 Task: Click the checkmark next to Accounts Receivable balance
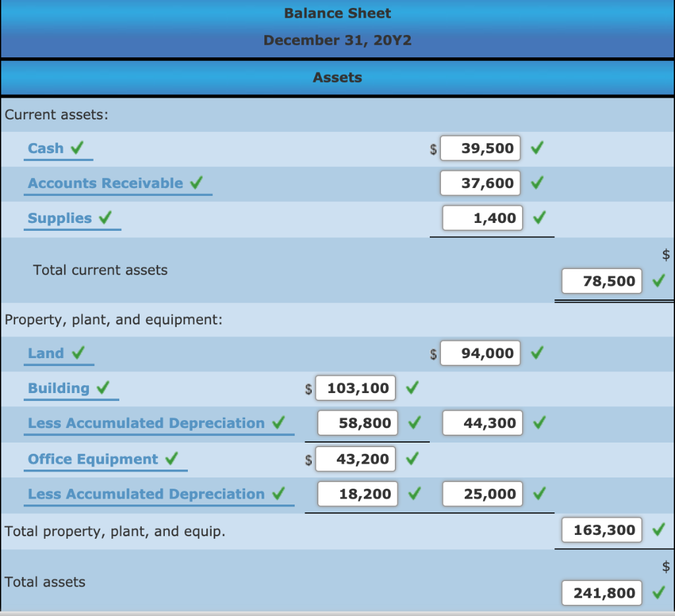click(x=537, y=183)
